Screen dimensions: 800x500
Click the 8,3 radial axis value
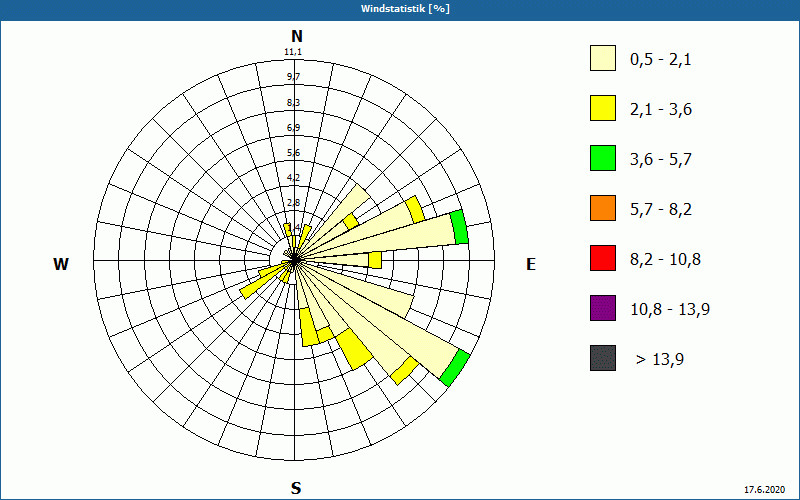[x=293, y=103]
